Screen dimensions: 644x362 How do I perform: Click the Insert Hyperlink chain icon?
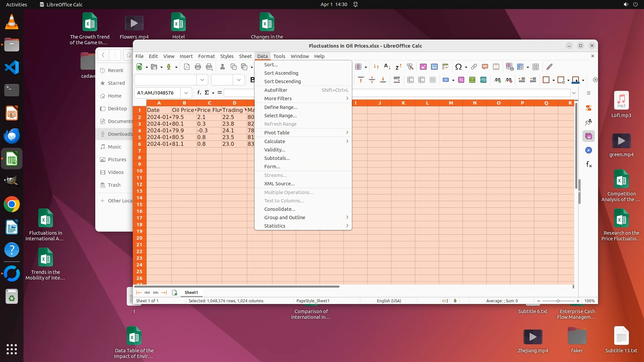474,67
